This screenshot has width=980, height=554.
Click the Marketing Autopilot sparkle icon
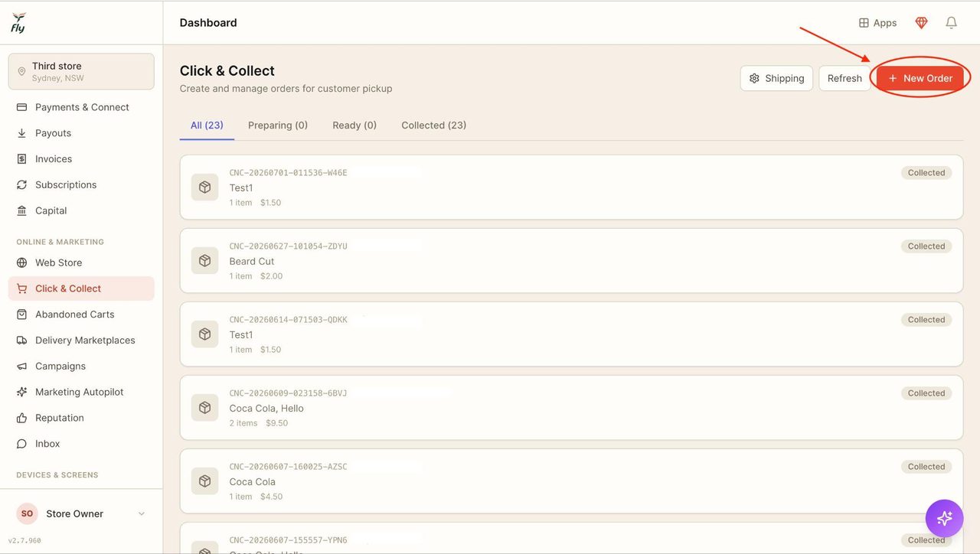click(x=21, y=393)
